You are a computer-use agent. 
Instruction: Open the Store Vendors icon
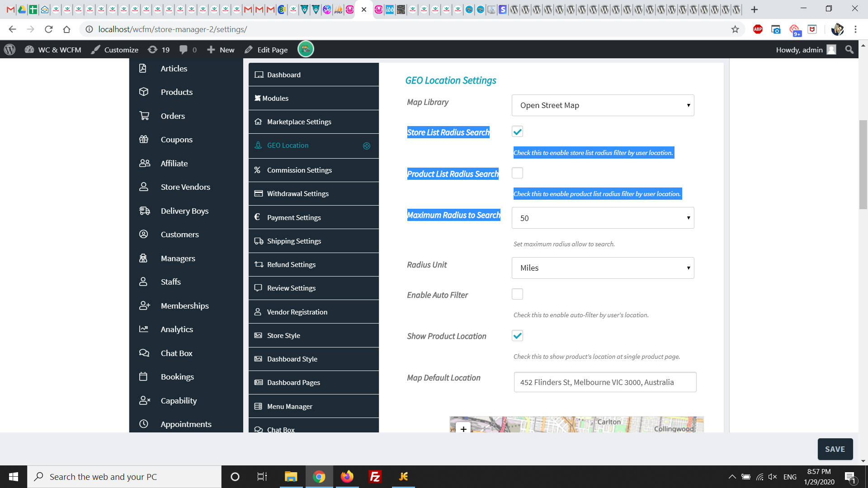coord(144,187)
